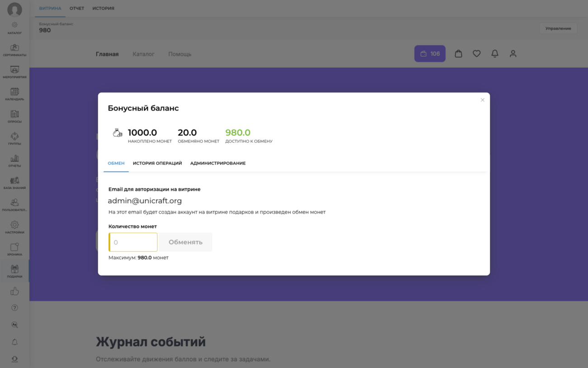Open favorites heart icon in the header
This screenshot has width=588, height=368.
[x=476, y=53]
